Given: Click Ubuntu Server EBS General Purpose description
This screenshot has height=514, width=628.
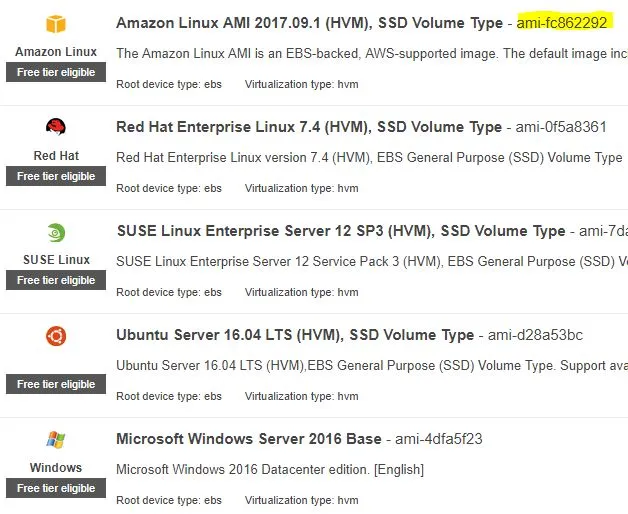Looking at the screenshot, I should pyautogui.click(x=372, y=365).
